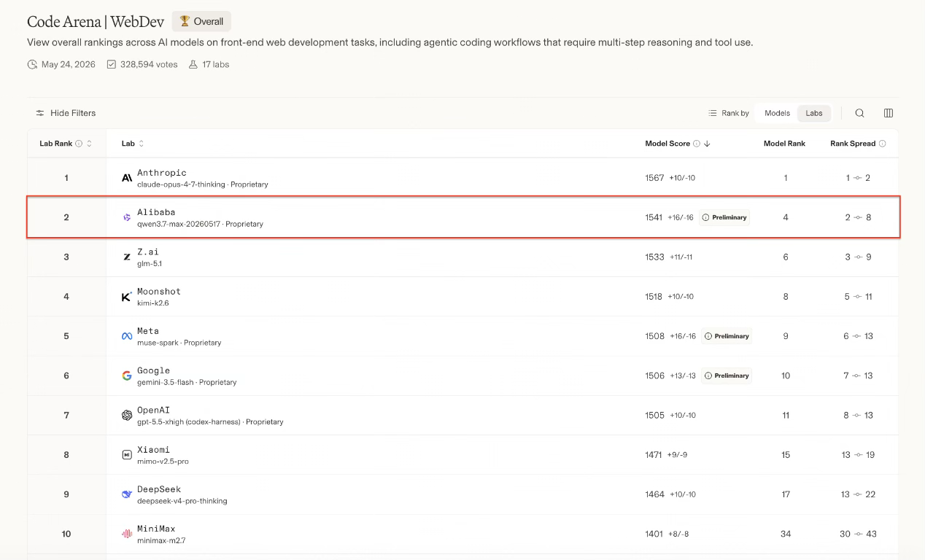Click the calendar icon beside May 24, 2026
925x560 pixels.
tap(32, 64)
